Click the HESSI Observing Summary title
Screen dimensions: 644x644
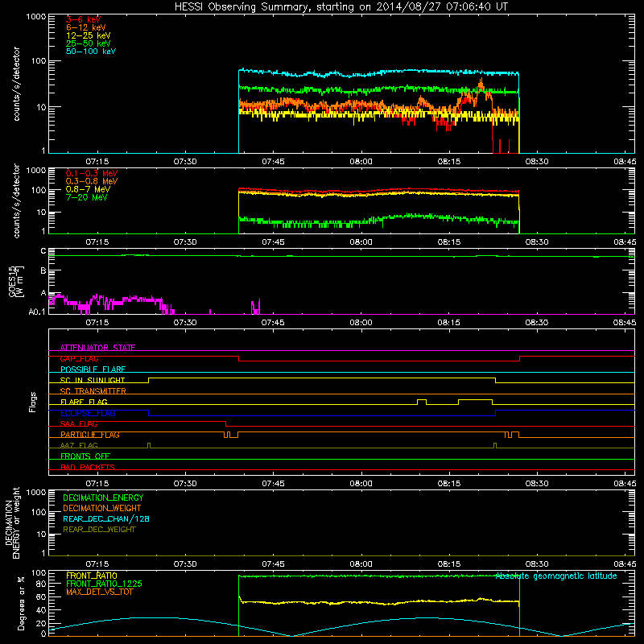(x=341, y=7)
